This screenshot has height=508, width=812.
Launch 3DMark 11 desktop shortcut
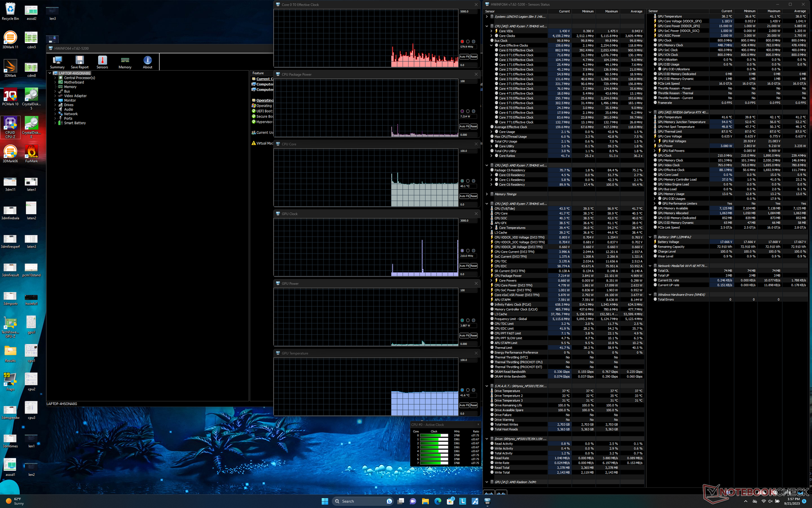click(10, 40)
